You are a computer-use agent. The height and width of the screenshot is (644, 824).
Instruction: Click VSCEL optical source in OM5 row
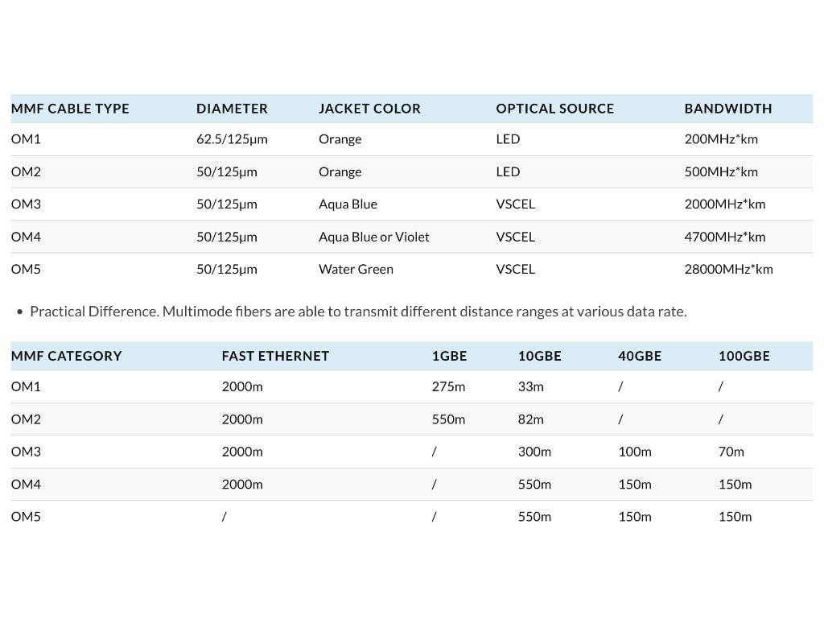point(515,269)
